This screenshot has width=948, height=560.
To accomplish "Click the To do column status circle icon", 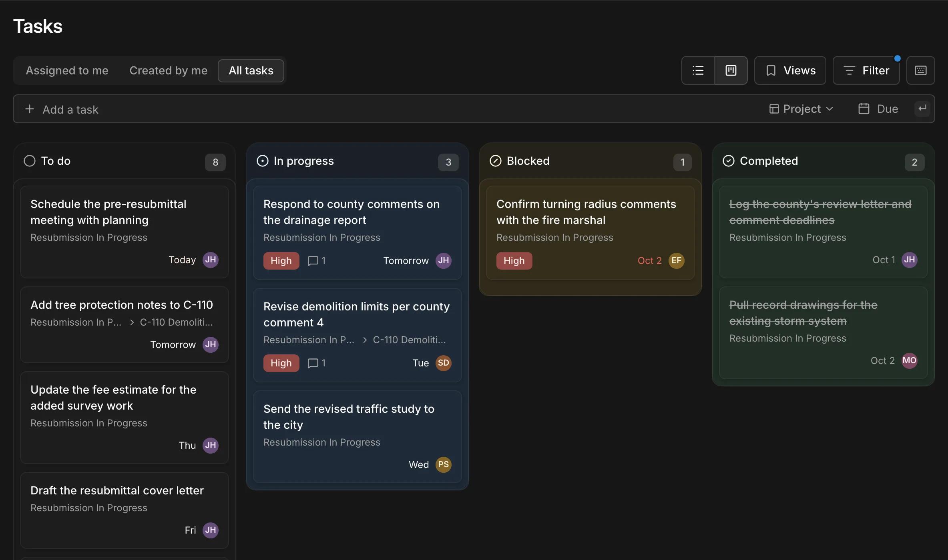I will [x=30, y=161].
